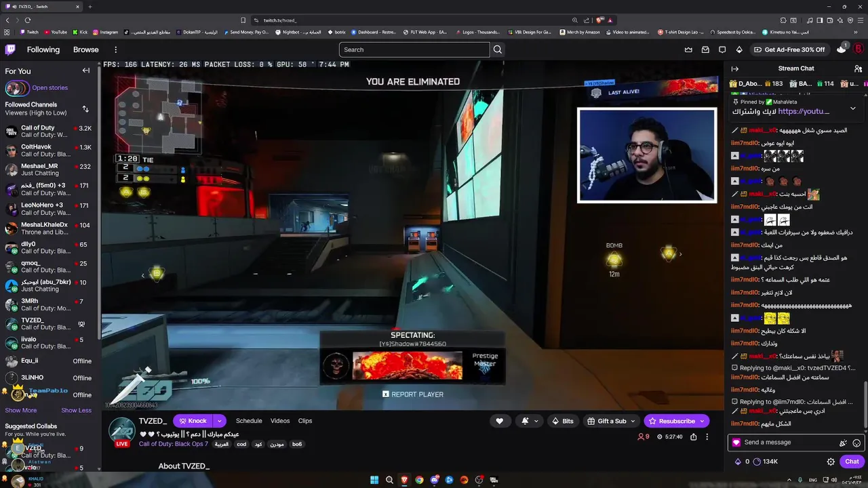Click the Bits button

(x=562, y=421)
